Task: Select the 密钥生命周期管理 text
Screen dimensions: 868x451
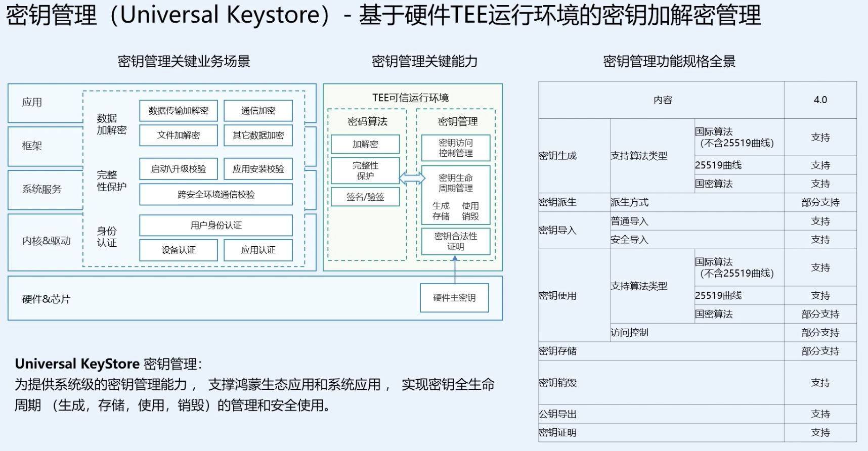Action: click(456, 183)
